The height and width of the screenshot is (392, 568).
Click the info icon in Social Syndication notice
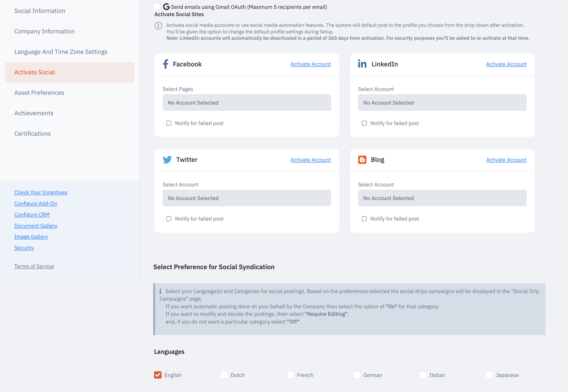tap(160, 291)
